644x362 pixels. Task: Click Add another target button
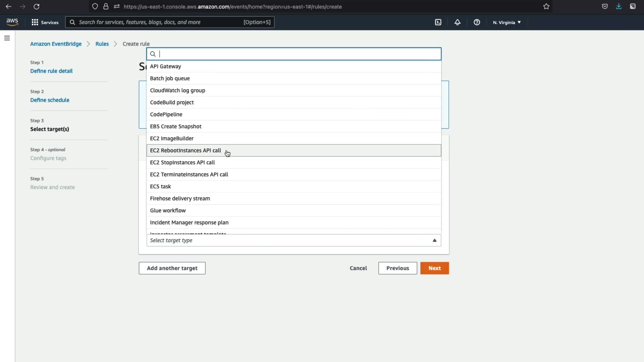172,268
